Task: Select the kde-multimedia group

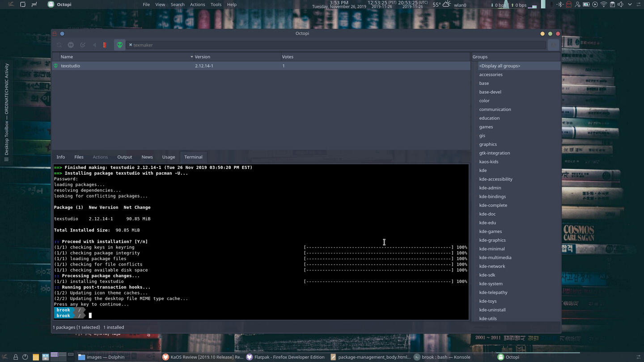Action: [x=495, y=257]
